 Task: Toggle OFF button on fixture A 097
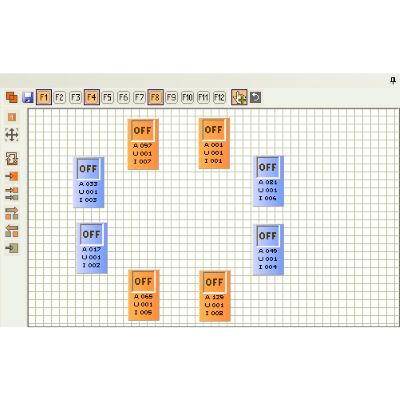(143, 131)
